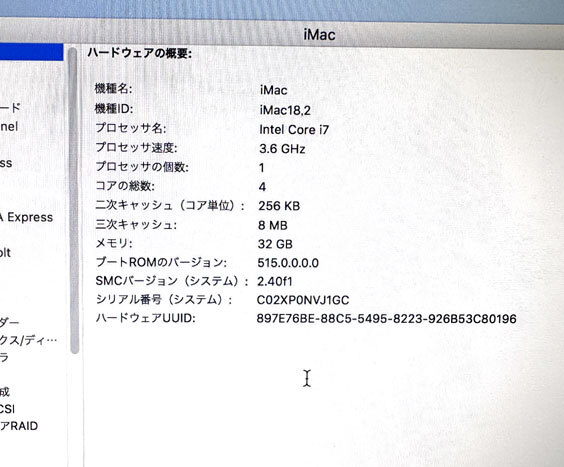Click the serial number 'C02XP0NVJ1GC'
Viewport: 564px width, 467px height.
coord(303,300)
